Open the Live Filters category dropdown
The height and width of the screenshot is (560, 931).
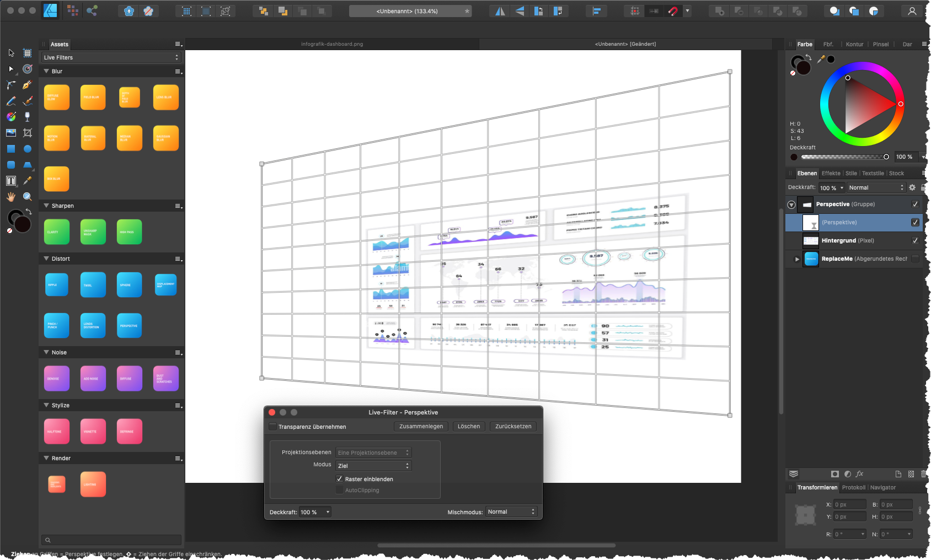point(111,57)
